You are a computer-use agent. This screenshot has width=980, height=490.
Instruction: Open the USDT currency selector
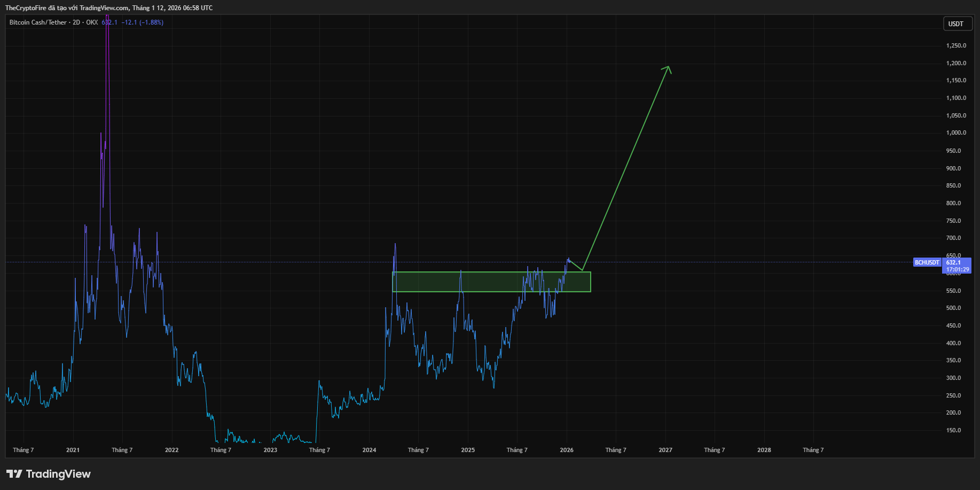tap(957, 23)
